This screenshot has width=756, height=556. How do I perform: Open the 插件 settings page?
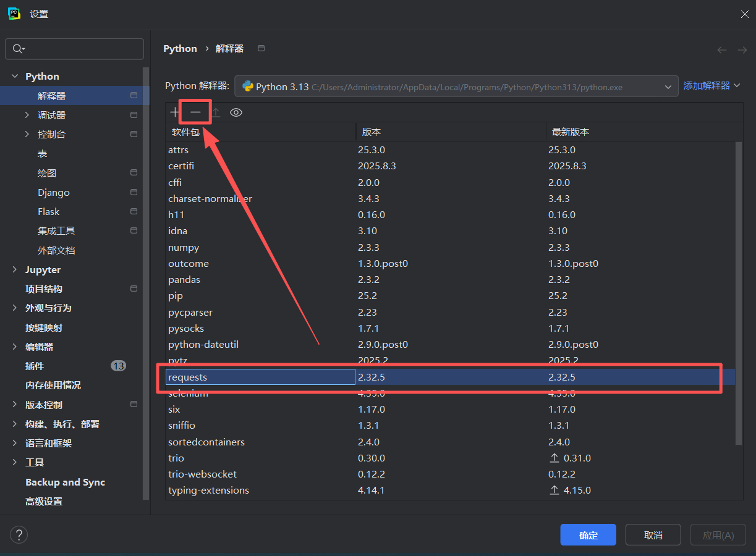pyautogui.click(x=35, y=366)
